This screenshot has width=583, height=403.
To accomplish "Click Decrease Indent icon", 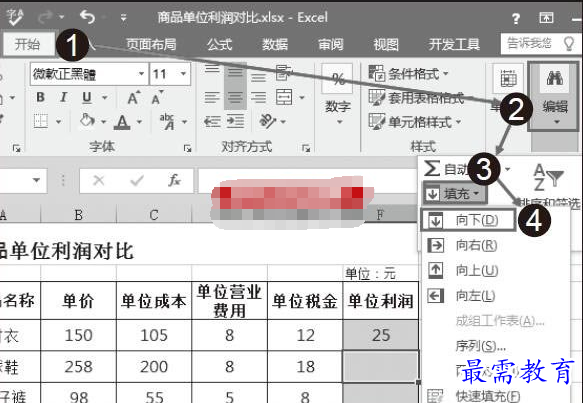I will [212, 122].
